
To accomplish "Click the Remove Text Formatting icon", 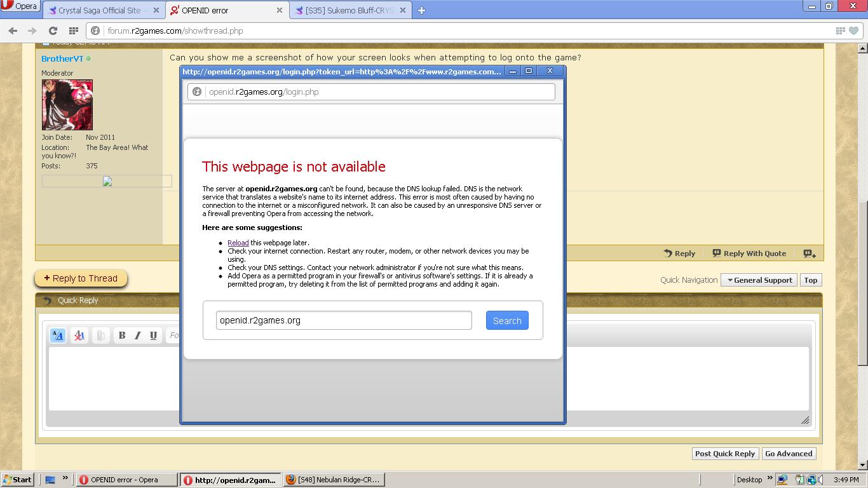I will coord(79,335).
